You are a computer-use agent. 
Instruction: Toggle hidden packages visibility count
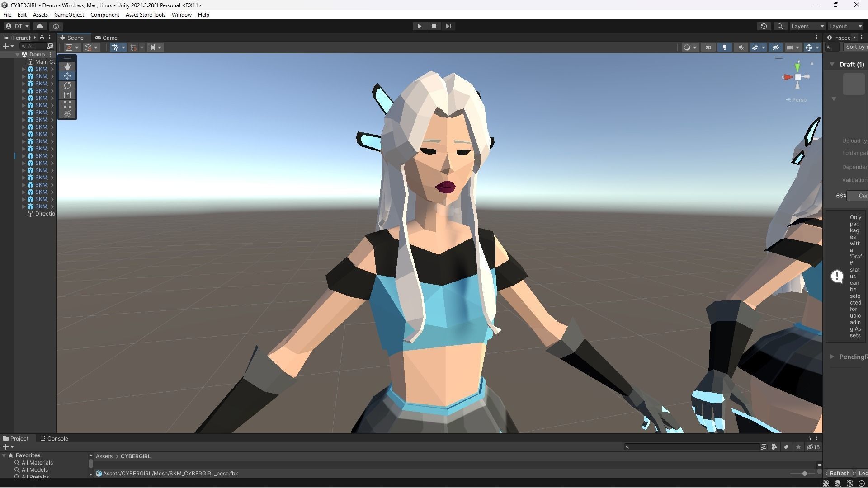[x=813, y=447]
